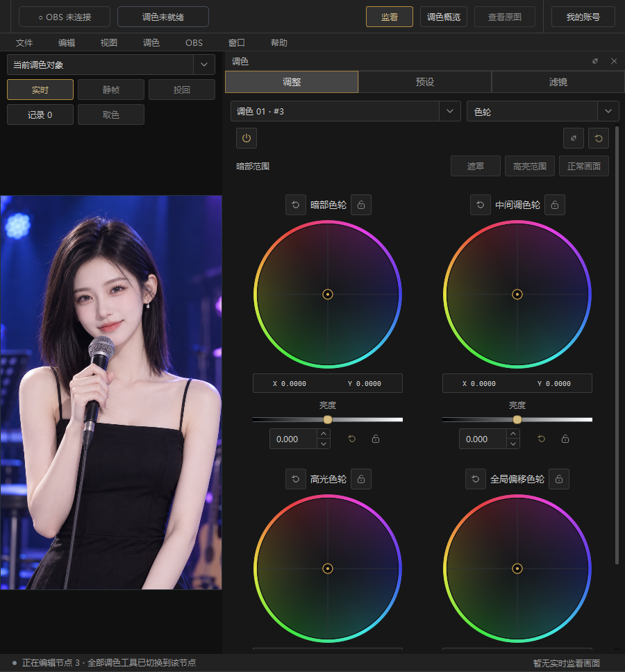
Task: Click the 调色概览 button
Action: (444, 17)
